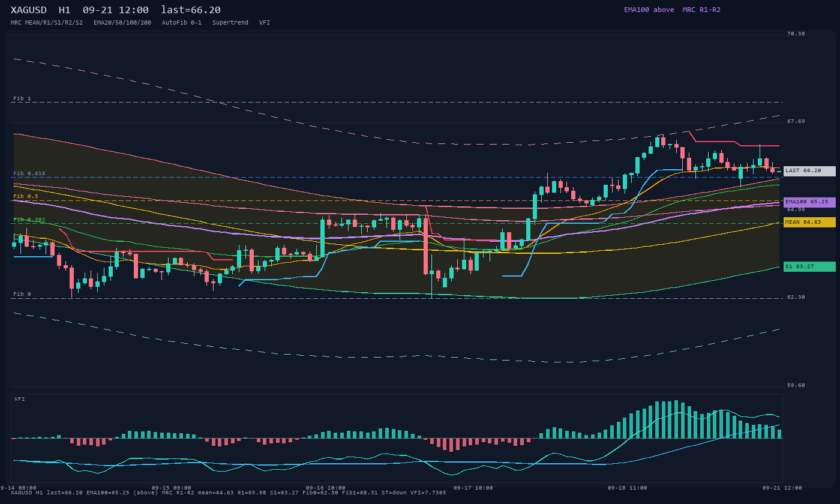Click the purple "EMA100 above" header label
The width and height of the screenshot is (840, 504).
coord(649,10)
